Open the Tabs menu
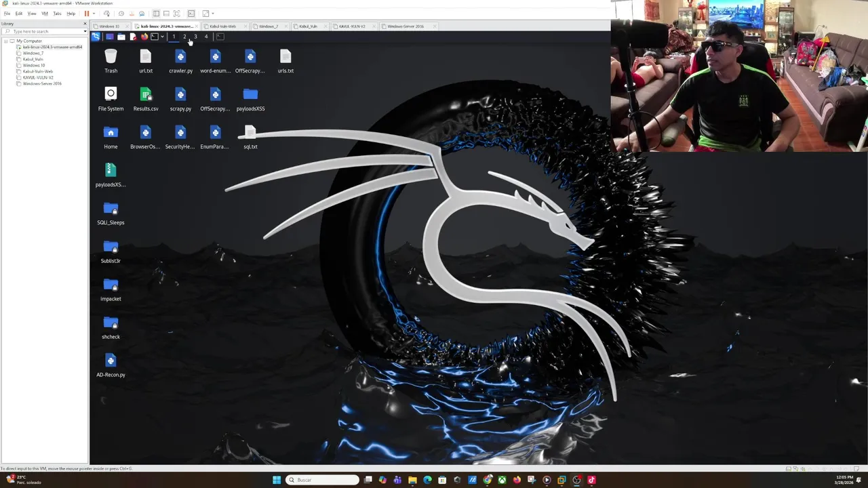The image size is (868, 488). [57, 14]
